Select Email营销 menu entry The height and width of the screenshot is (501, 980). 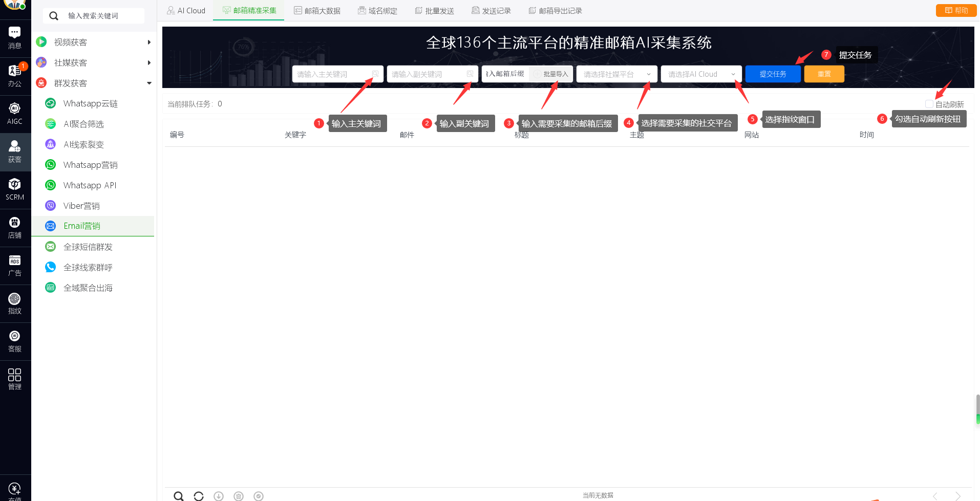coord(93,226)
